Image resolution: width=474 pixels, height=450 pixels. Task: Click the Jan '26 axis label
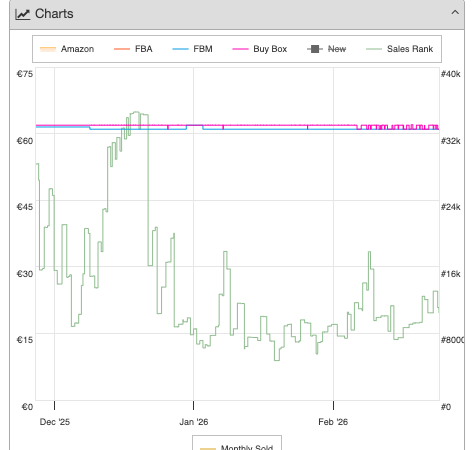tap(194, 422)
